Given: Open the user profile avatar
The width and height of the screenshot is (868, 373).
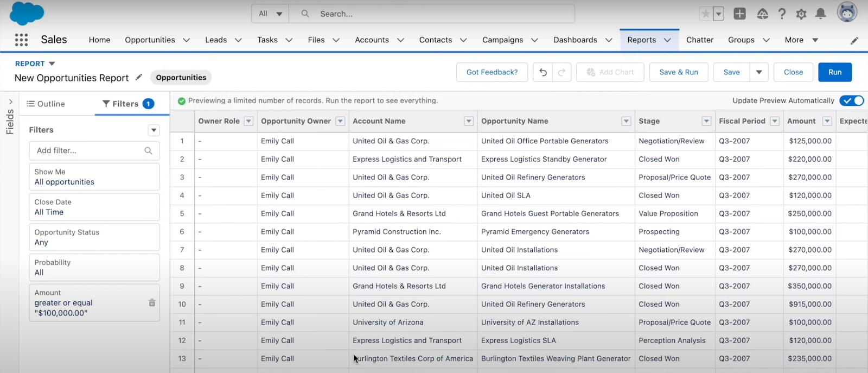Looking at the screenshot, I should 846,12.
